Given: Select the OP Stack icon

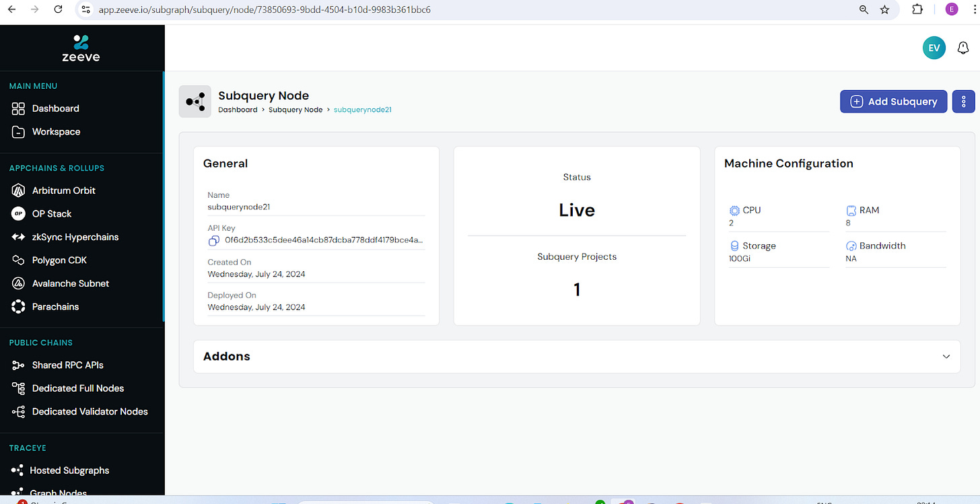Looking at the screenshot, I should pos(18,213).
